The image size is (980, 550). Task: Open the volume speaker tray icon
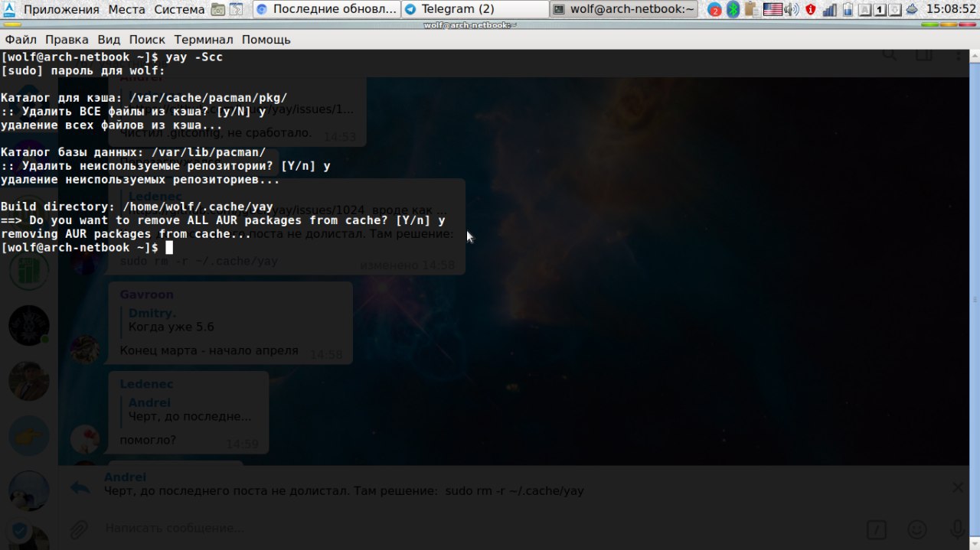click(792, 9)
